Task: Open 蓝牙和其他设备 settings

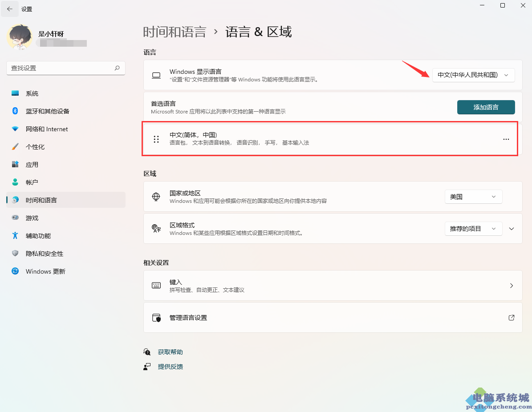Action: click(66, 111)
